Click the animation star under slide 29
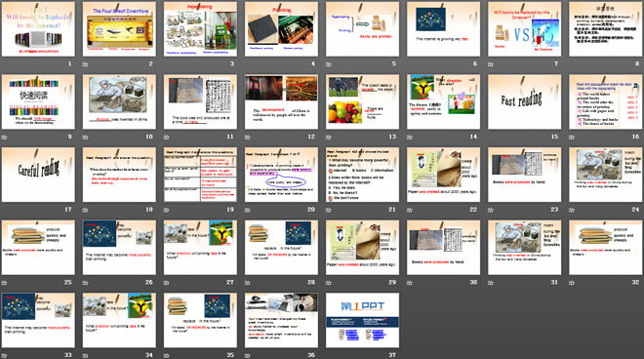This screenshot has height=359, width=644. [x=329, y=282]
